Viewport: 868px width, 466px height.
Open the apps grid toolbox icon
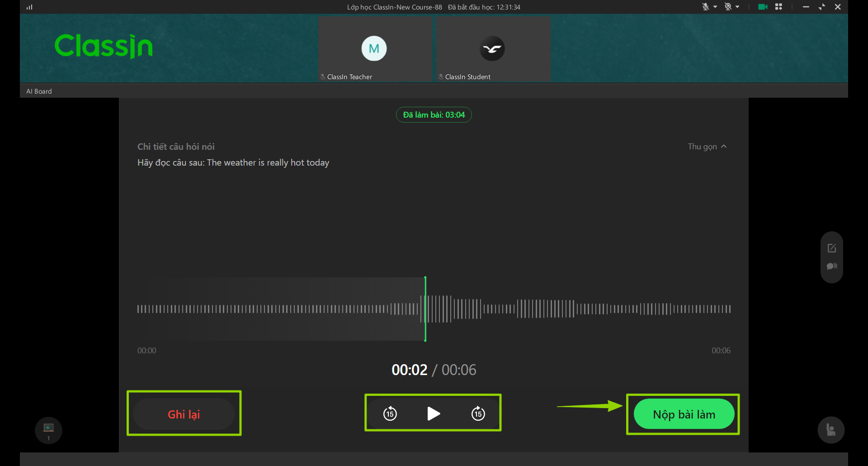778,7
